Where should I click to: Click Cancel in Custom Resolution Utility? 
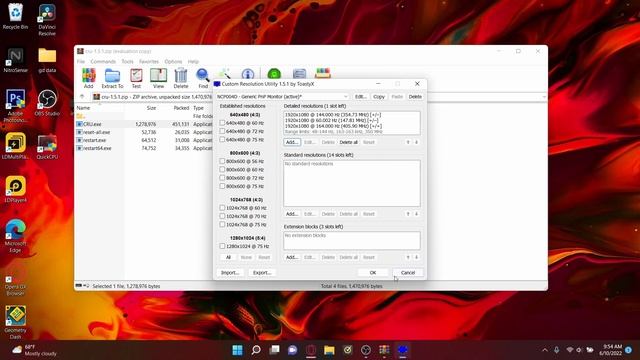point(408,273)
